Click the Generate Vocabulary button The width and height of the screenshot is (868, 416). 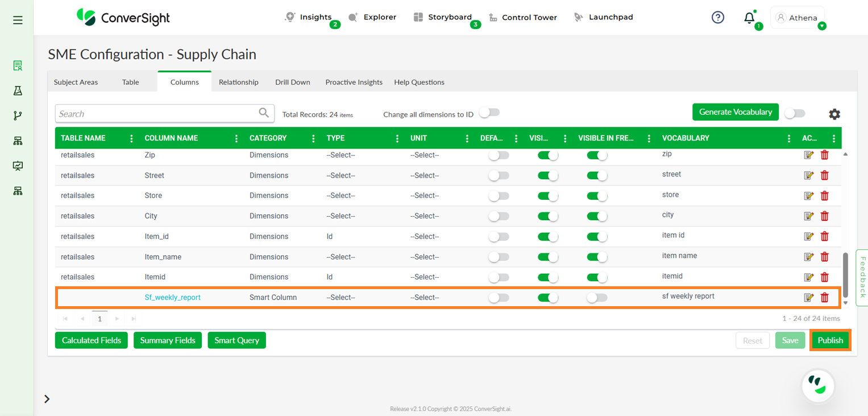[735, 112]
